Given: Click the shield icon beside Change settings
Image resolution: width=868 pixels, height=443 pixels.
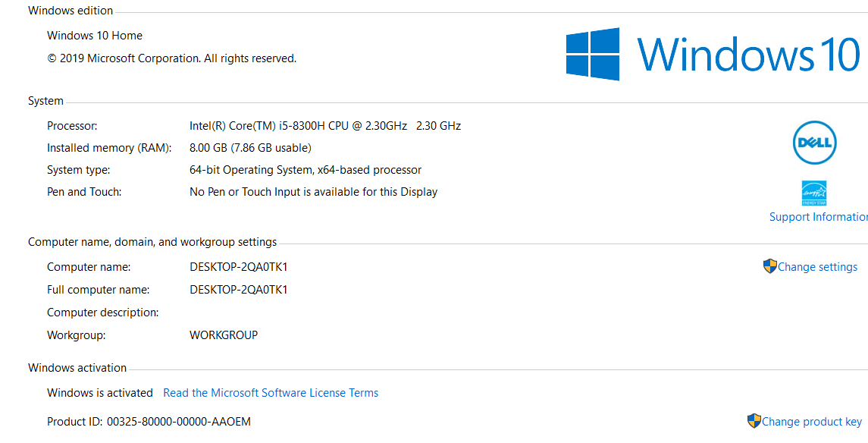Looking at the screenshot, I should click(x=769, y=266).
